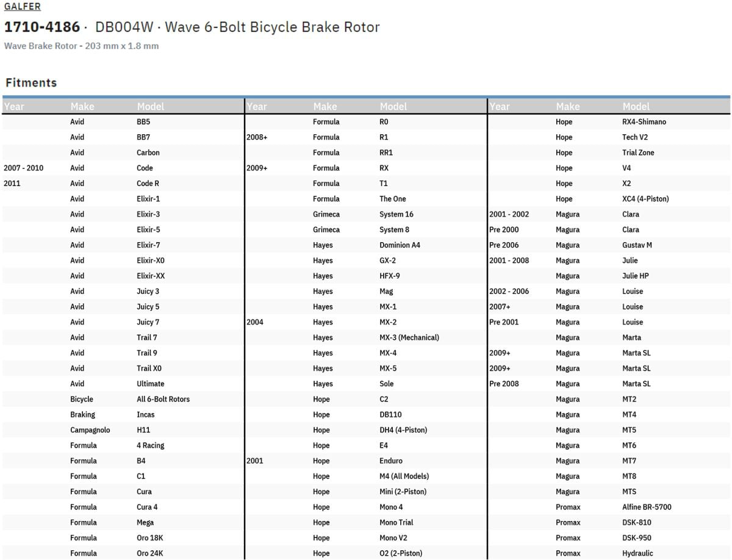The image size is (732, 560).
Task: Click the Braking make cell
Action: click(x=83, y=415)
